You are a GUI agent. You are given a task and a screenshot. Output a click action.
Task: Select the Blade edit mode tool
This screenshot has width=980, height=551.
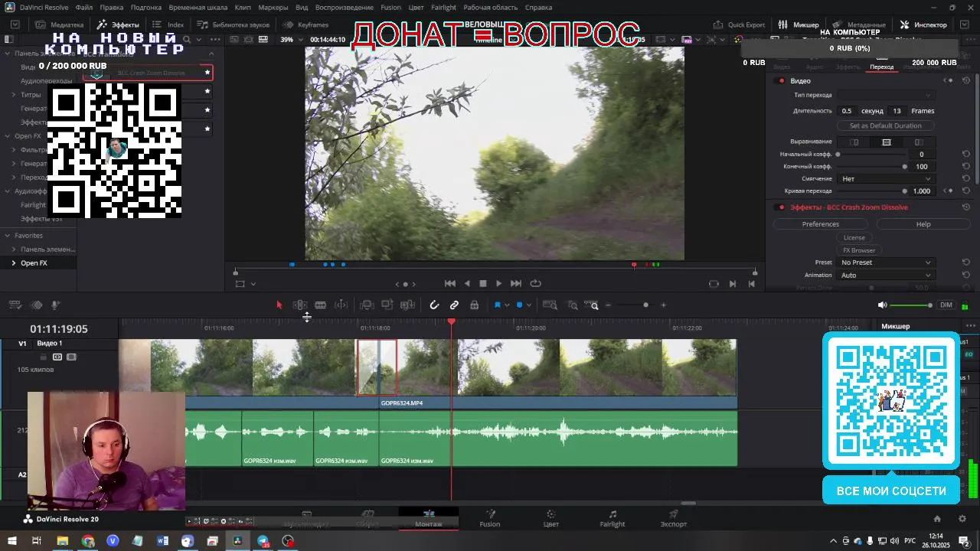(x=321, y=305)
